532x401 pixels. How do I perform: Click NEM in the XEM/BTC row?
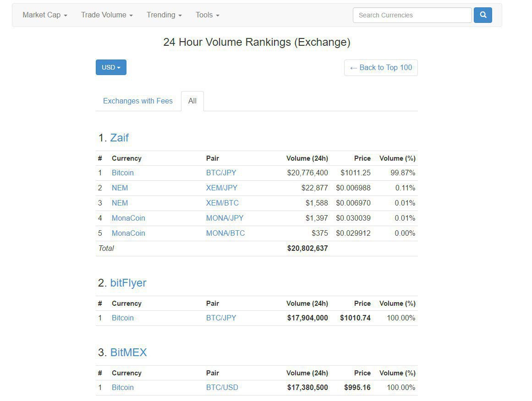coord(120,203)
